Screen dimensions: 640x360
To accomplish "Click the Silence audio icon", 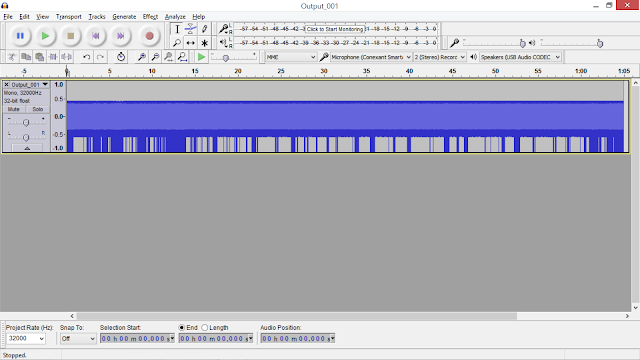I will pyautogui.click(x=67, y=57).
